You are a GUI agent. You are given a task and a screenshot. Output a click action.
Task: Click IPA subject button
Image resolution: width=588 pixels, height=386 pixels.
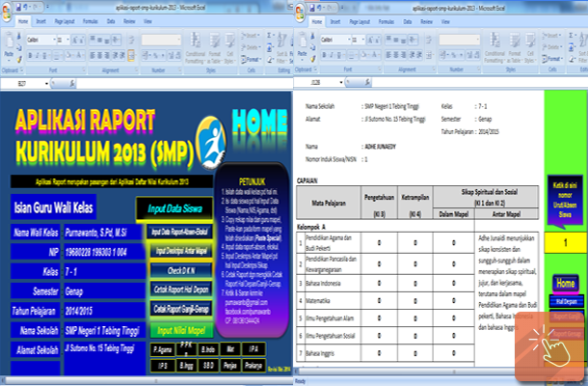[x=254, y=348]
